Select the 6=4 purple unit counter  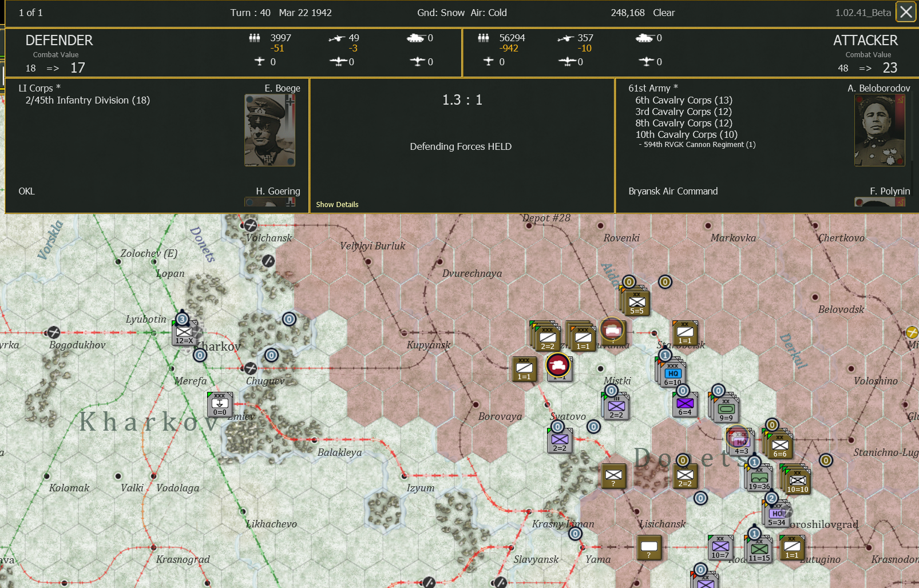tap(685, 405)
